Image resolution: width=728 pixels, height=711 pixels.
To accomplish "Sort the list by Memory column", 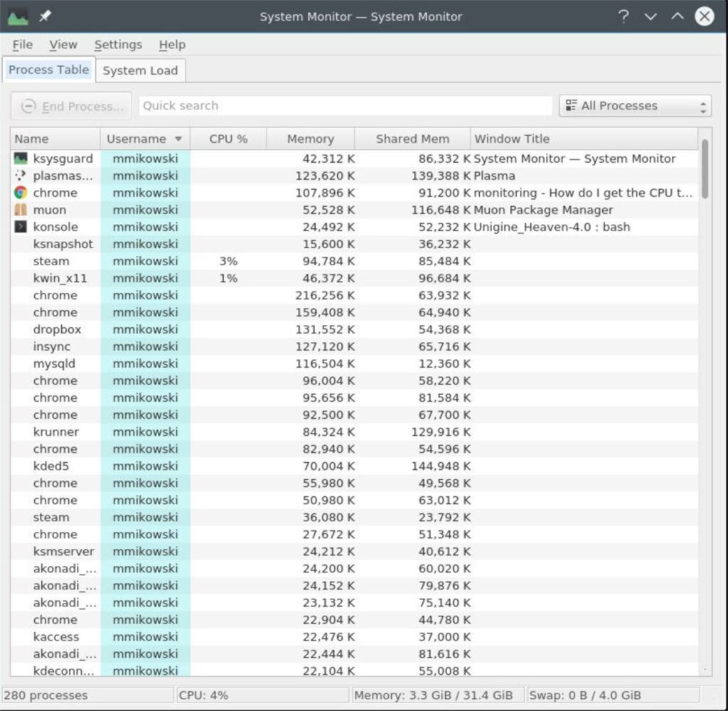I will coord(310,139).
